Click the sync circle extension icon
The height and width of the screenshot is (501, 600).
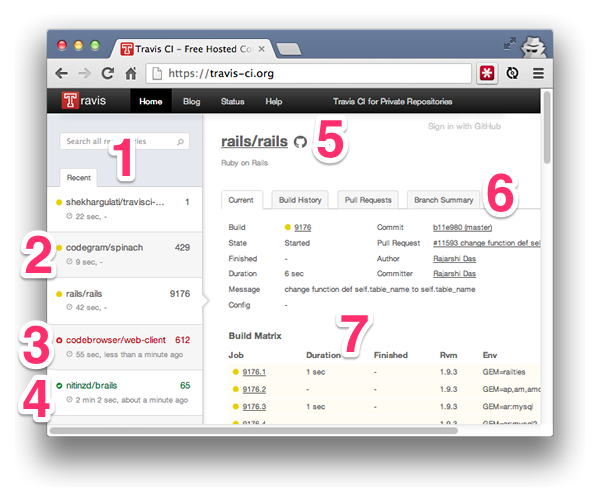tap(512, 73)
